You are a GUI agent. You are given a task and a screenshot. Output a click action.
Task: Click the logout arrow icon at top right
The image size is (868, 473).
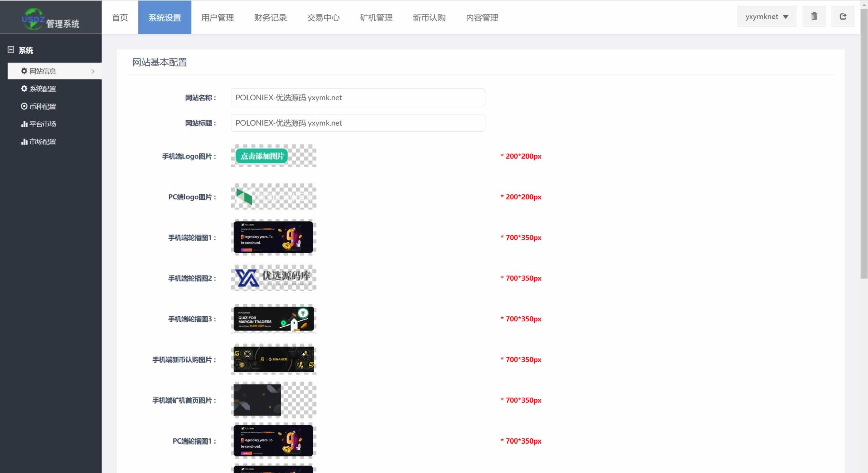coord(843,16)
